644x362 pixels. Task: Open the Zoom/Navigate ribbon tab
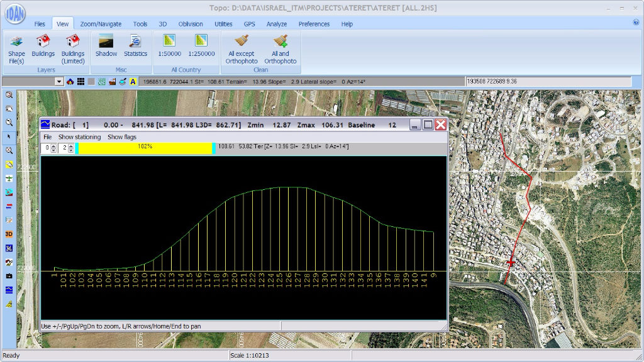tap(101, 24)
